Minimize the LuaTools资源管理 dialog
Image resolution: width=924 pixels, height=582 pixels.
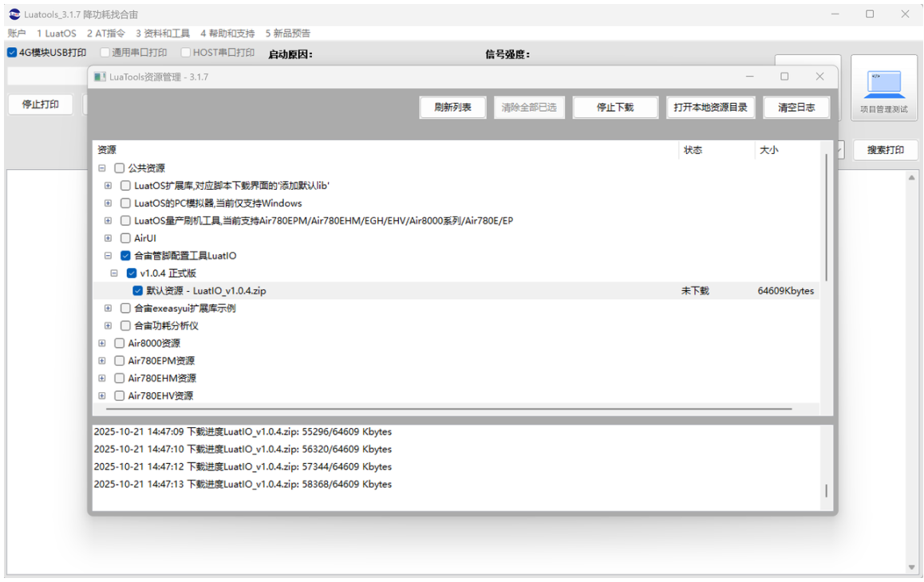(749, 77)
